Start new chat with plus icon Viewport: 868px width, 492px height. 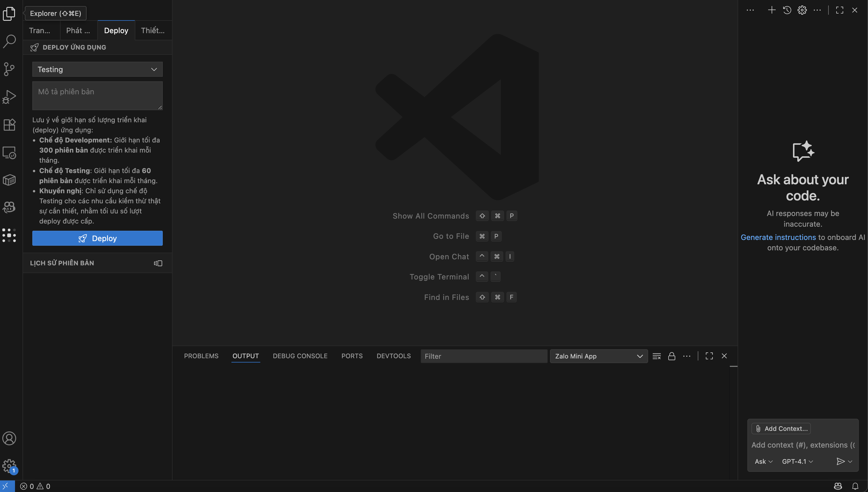click(x=772, y=10)
